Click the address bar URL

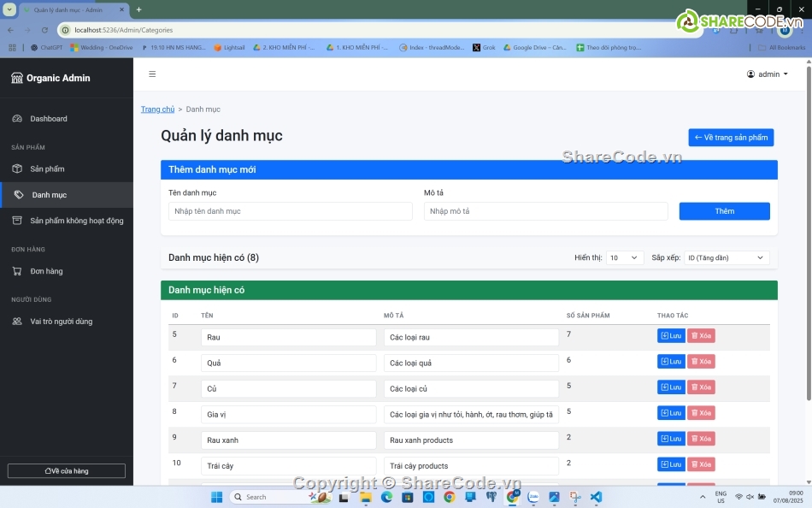click(x=123, y=30)
